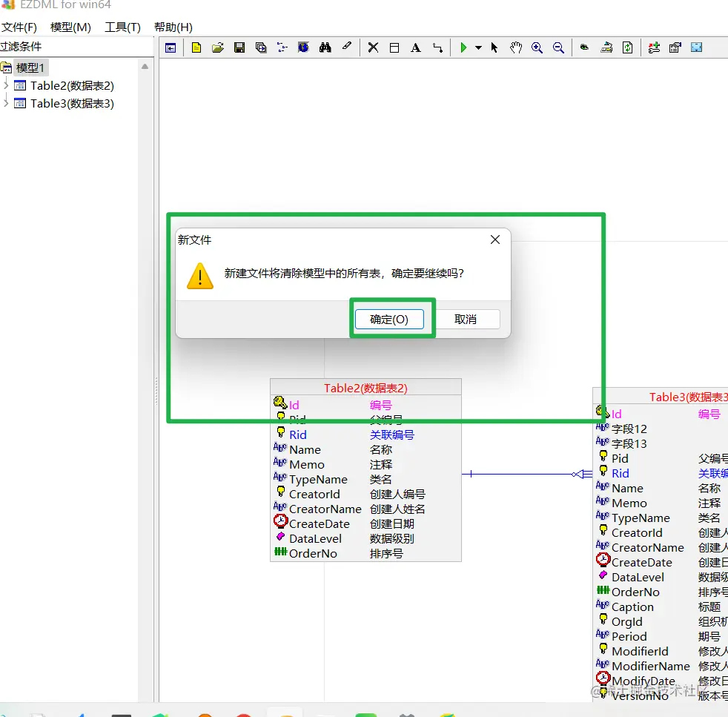Viewport: 728px width, 717px height.
Task: Click the 创建人姓名 label in Table2
Action: click(x=397, y=509)
